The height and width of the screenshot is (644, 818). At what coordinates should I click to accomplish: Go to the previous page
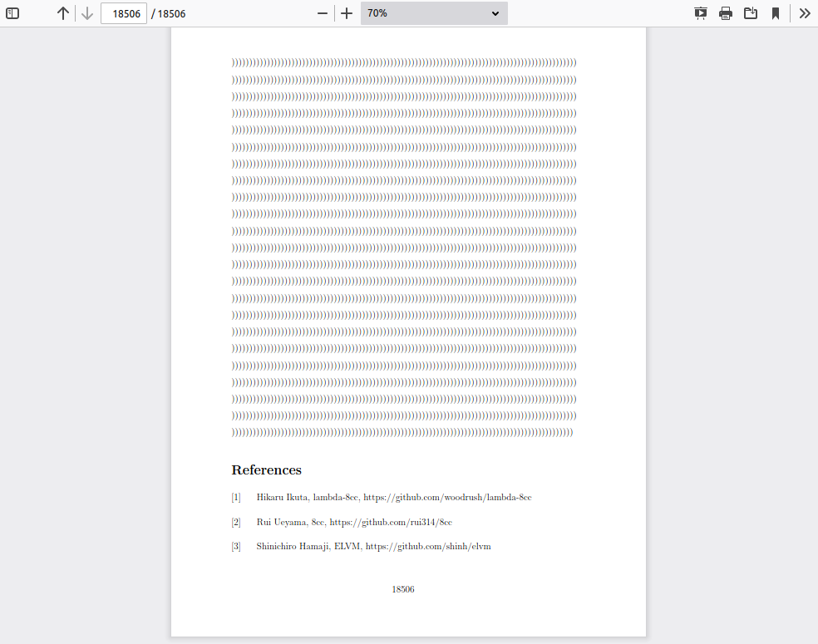click(x=62, y=13)
